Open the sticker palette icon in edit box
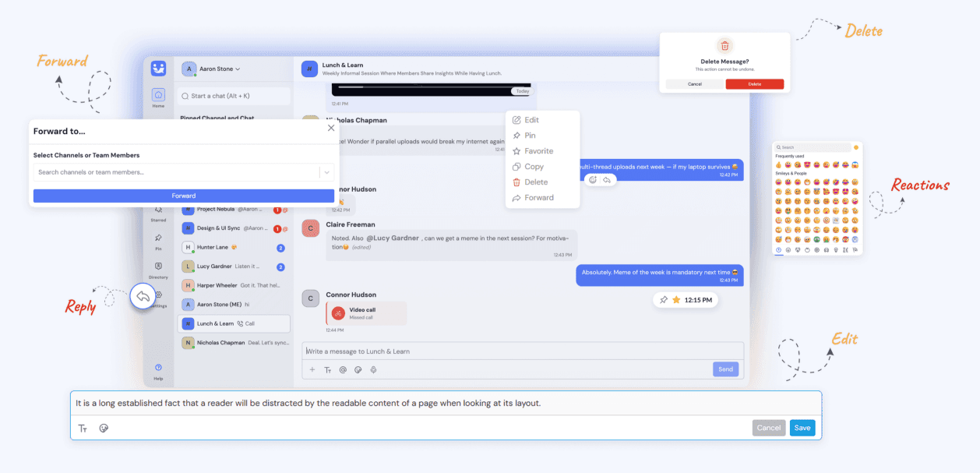This screenshot has height=473, width=980. point(104,428)
